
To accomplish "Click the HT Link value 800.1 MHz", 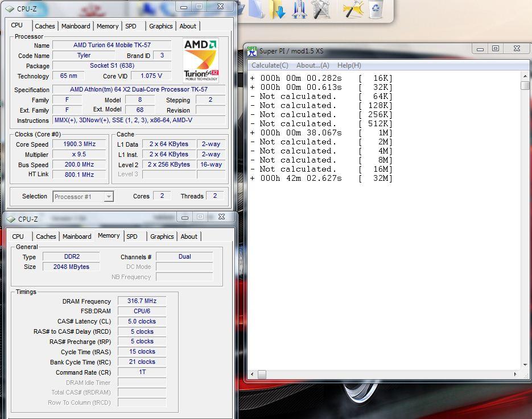I will [80, 175].
